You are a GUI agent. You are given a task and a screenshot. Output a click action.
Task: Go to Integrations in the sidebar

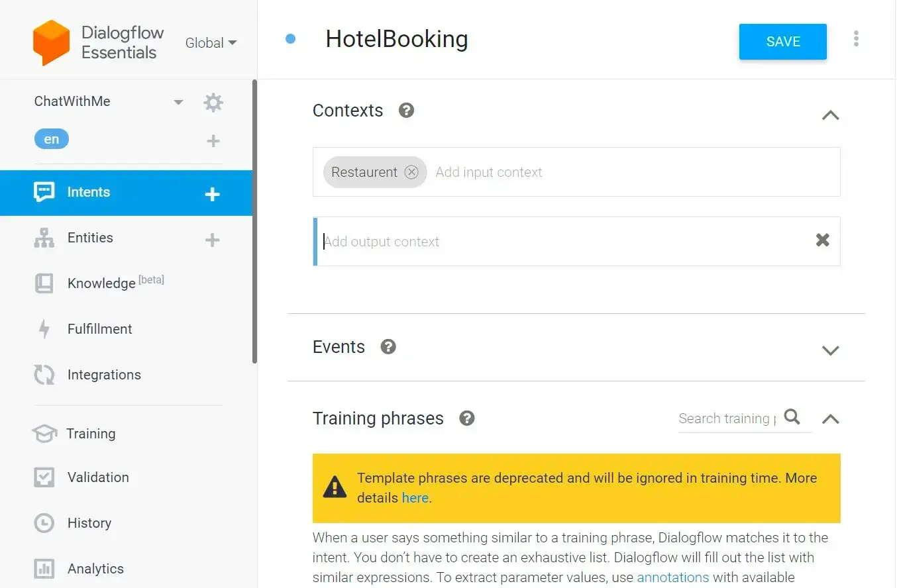click(x=104, y=375)
